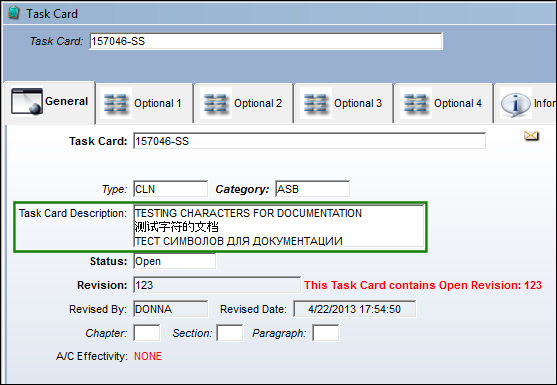
Task: Open the Optional 2 tab
Action: (x=244, y=103)
